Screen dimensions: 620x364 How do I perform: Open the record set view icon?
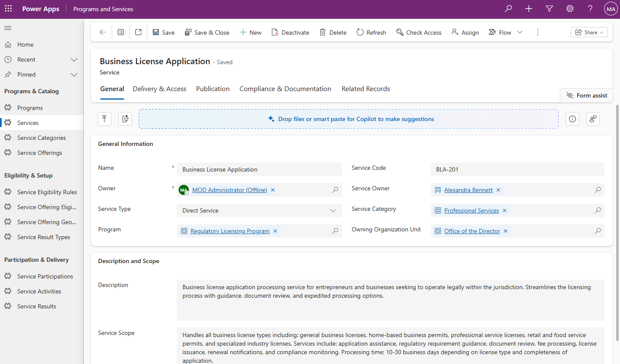tap(121, 32)
